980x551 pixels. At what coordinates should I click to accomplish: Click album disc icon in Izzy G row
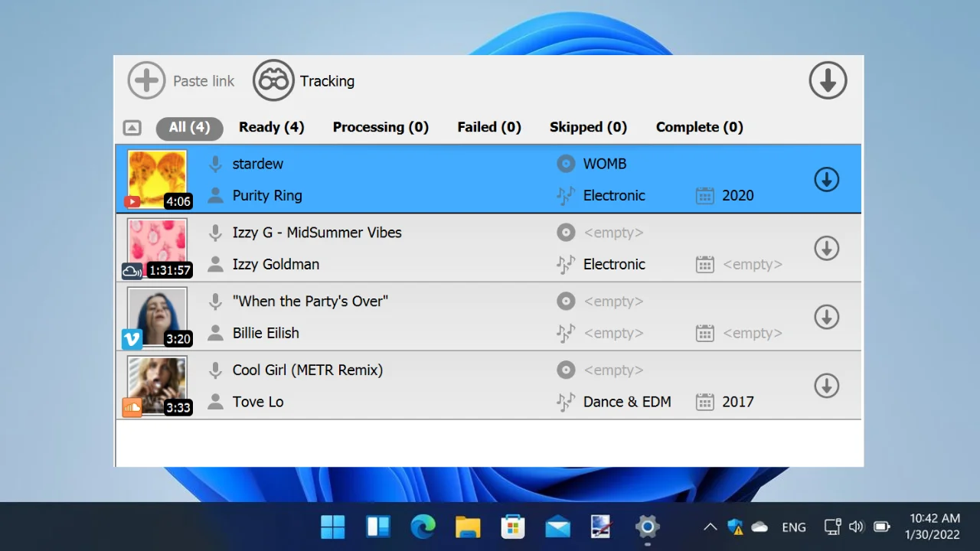566,233
